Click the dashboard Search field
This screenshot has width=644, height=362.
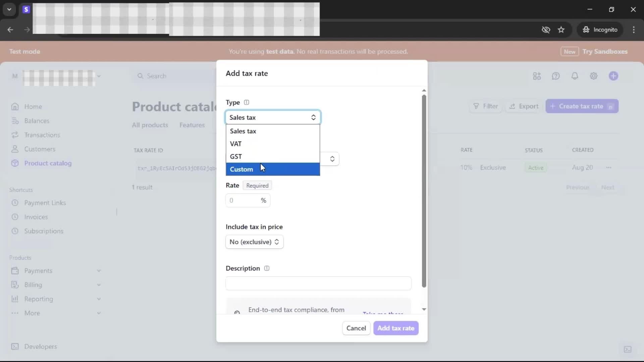click(x=174, y=76)
